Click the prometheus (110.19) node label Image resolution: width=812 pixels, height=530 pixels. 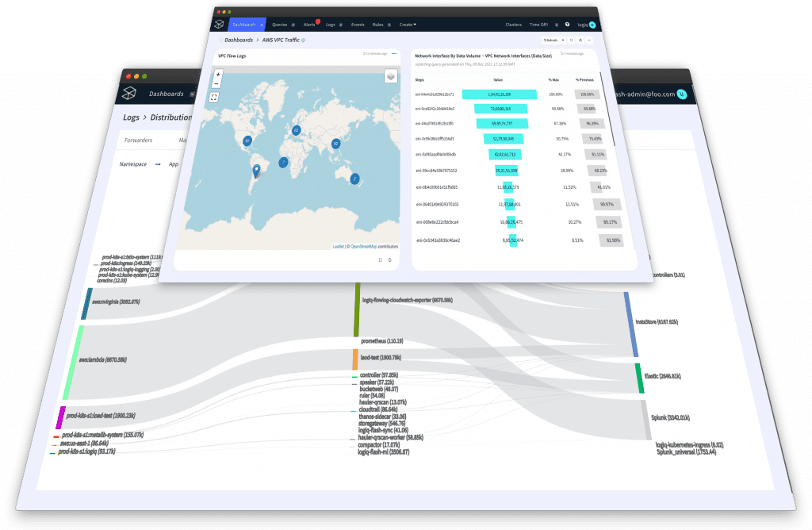[382, 341]
